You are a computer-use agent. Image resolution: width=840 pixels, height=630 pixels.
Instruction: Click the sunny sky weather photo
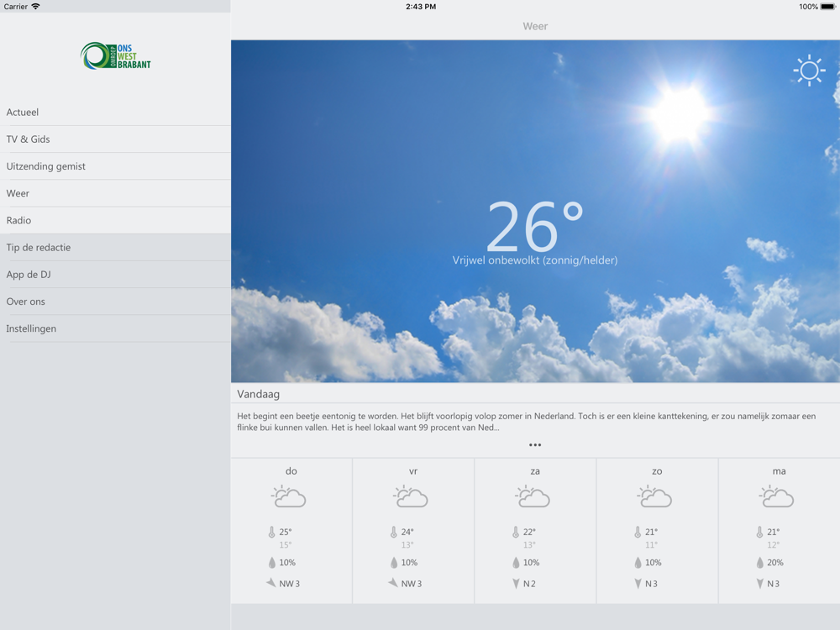(x=535, y=211)
